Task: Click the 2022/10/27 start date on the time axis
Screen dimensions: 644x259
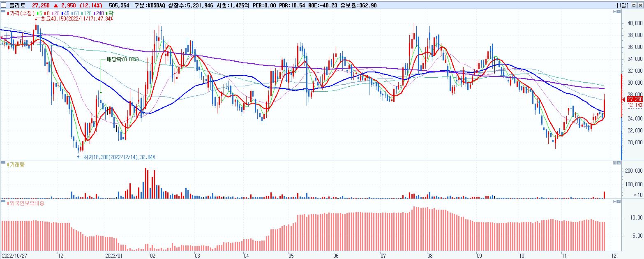Action: pos(14,255)
